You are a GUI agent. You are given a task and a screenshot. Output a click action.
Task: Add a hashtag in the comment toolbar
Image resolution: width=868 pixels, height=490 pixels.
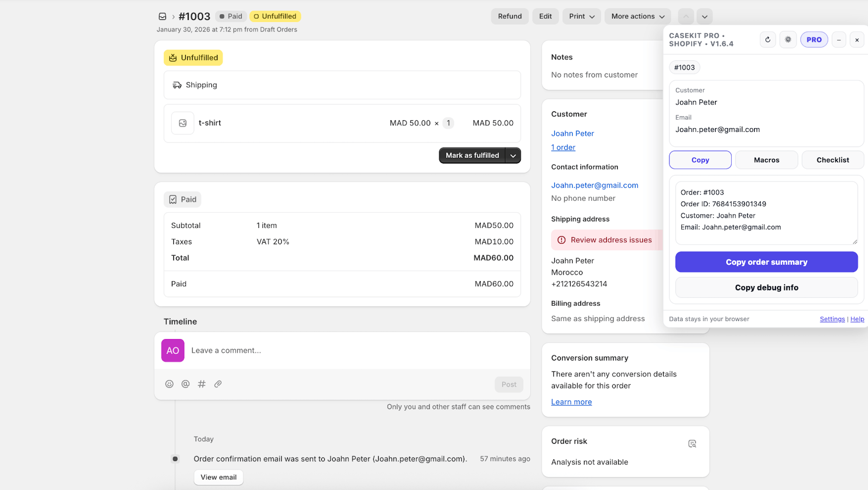tap(202, 384)
